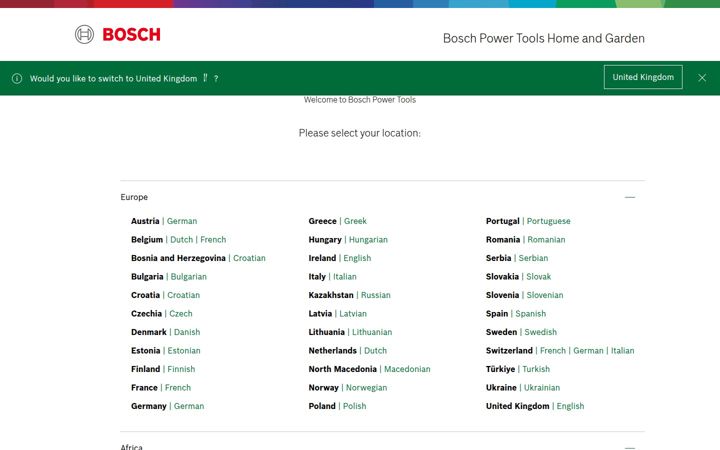Open Netherlands Dutch site

[x=376, y=350]
